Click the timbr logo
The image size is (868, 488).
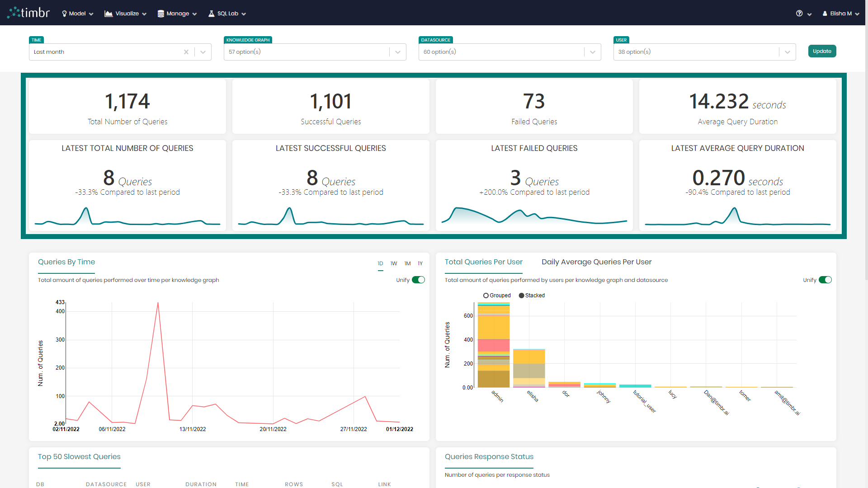pyautogui.click(x=28, y=13)
